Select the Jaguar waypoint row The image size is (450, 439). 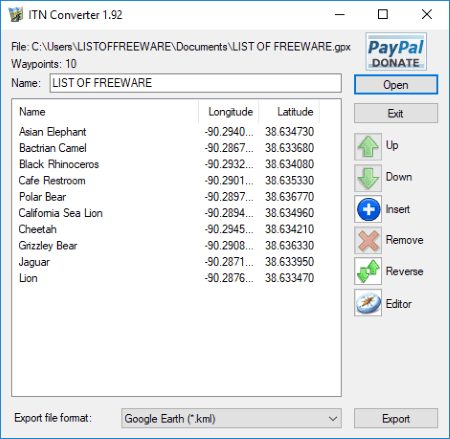pyautogui.click(x=166, y=262)
